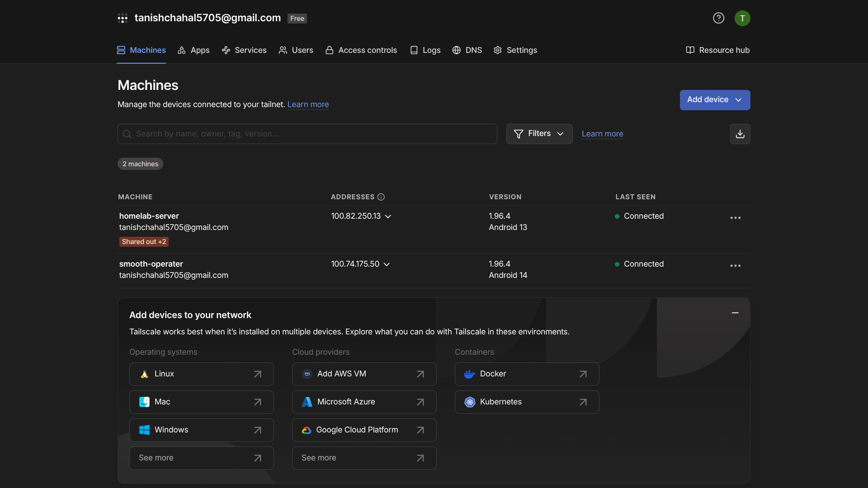Viewport: 868px width, 488px height.
Task: Click the Android 13 version text
Action: (x=508, y=227)
